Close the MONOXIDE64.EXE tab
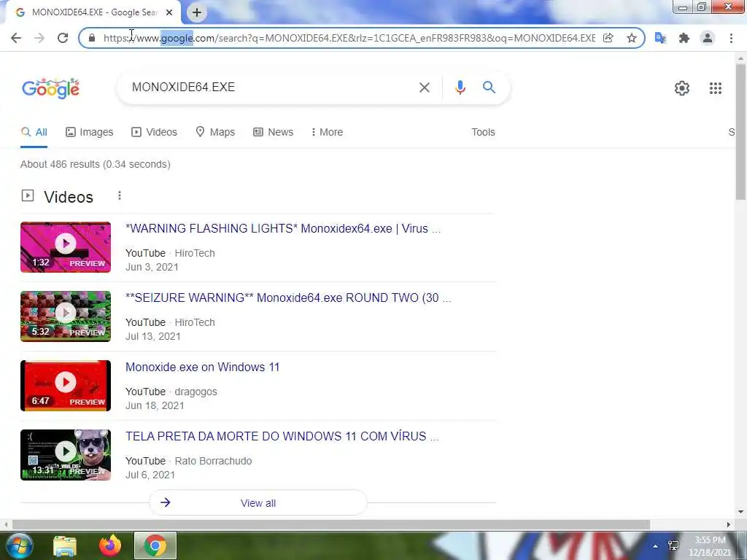The image size is (747, 560). [169, 12]
